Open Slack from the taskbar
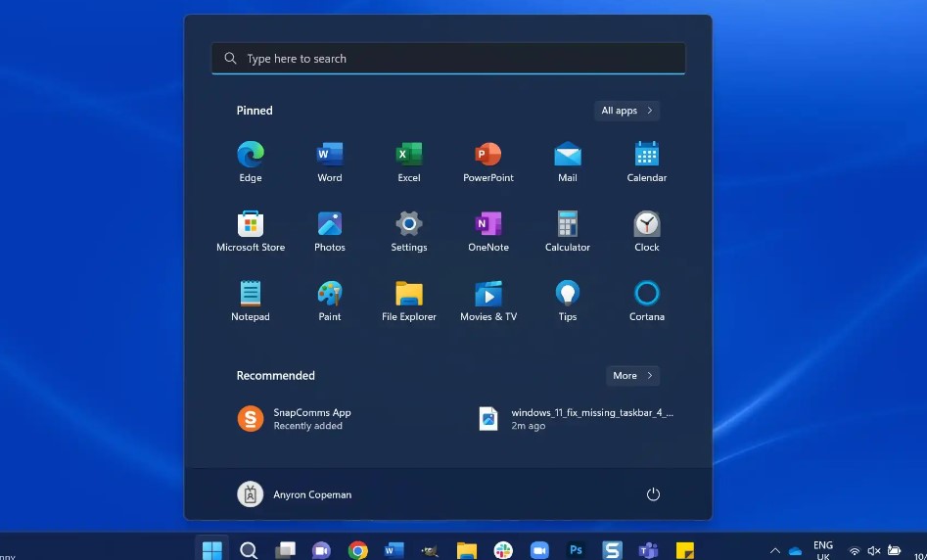 click(503, 550)
